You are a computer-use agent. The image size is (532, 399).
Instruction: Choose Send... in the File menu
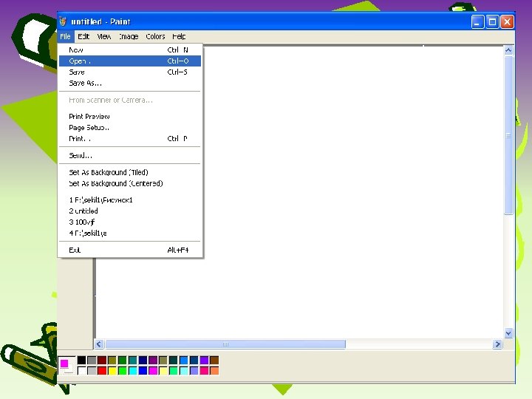click(x=130, y=155)
